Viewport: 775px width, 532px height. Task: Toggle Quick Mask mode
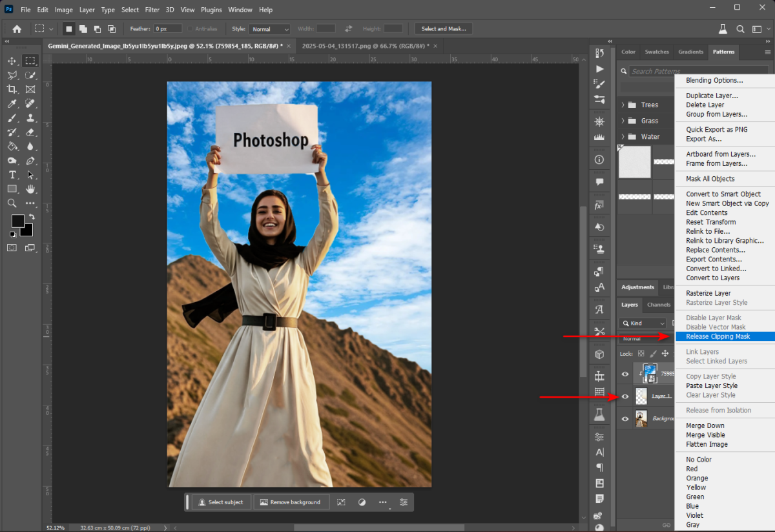pos(12,247)
